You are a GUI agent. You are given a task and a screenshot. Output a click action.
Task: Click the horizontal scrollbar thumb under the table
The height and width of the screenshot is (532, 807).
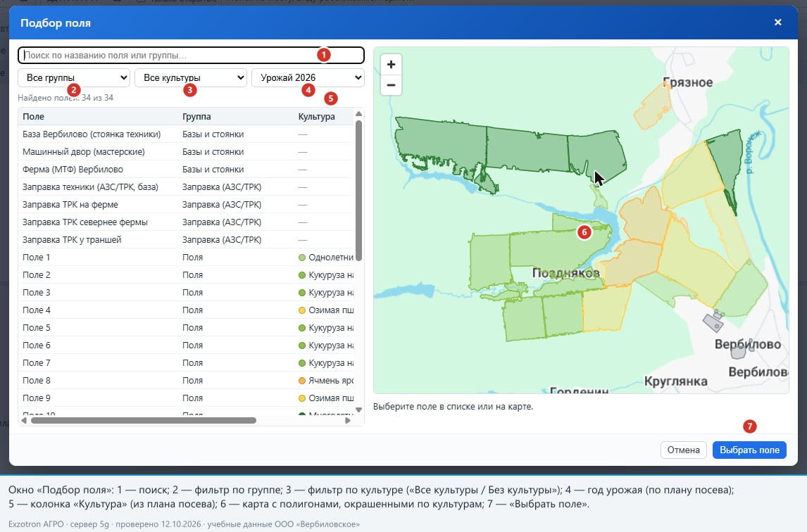point(144,420)
